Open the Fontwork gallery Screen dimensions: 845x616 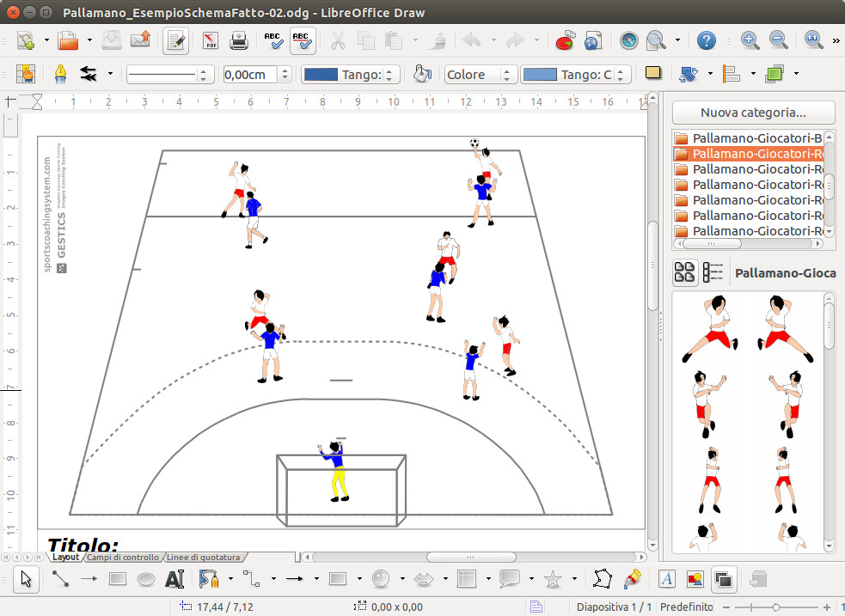(x=666, y=579)
